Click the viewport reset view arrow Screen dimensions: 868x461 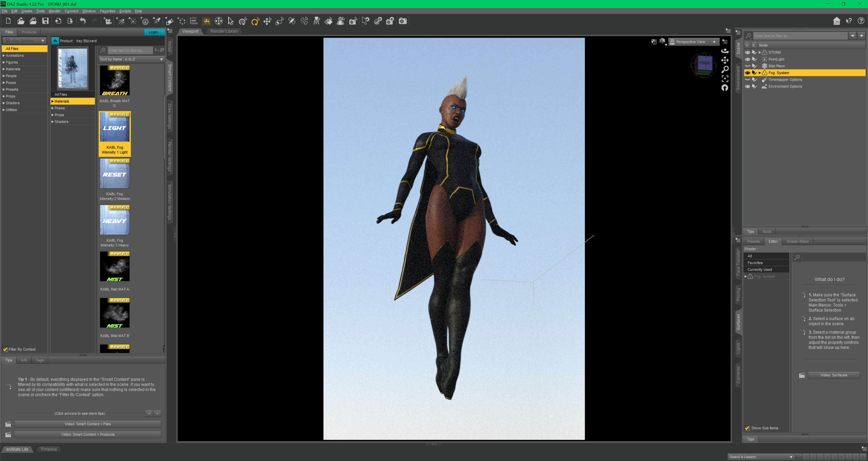724,88
